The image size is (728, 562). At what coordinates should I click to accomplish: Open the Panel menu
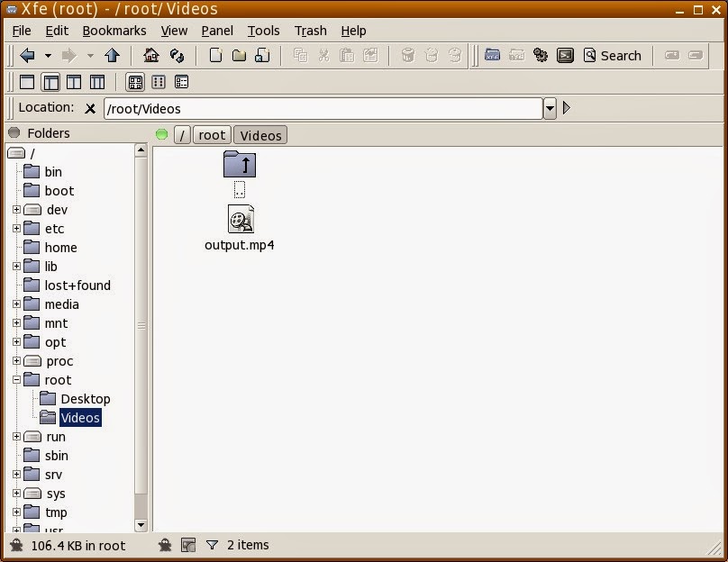(x=217, y=31)
